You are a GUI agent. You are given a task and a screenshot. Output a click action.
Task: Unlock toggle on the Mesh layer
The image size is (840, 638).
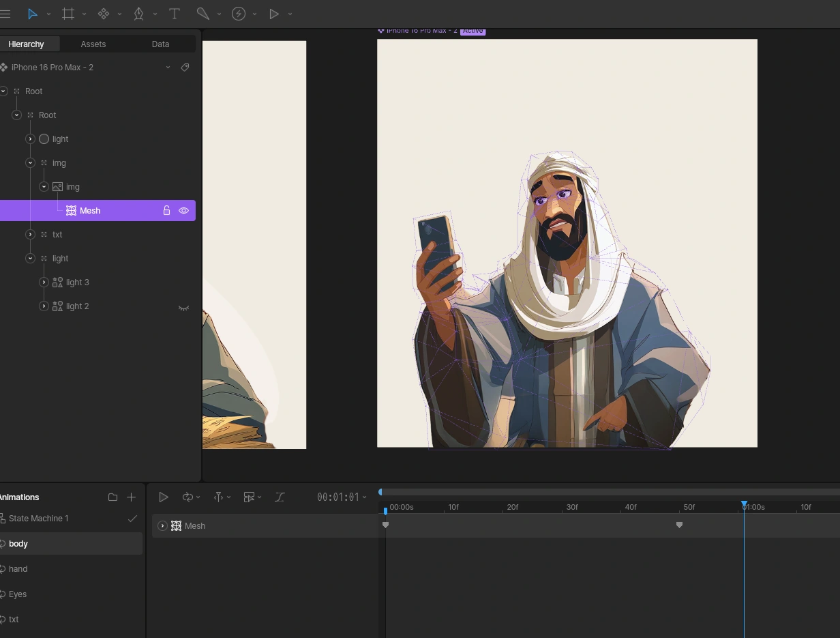(x=166, y=211)
